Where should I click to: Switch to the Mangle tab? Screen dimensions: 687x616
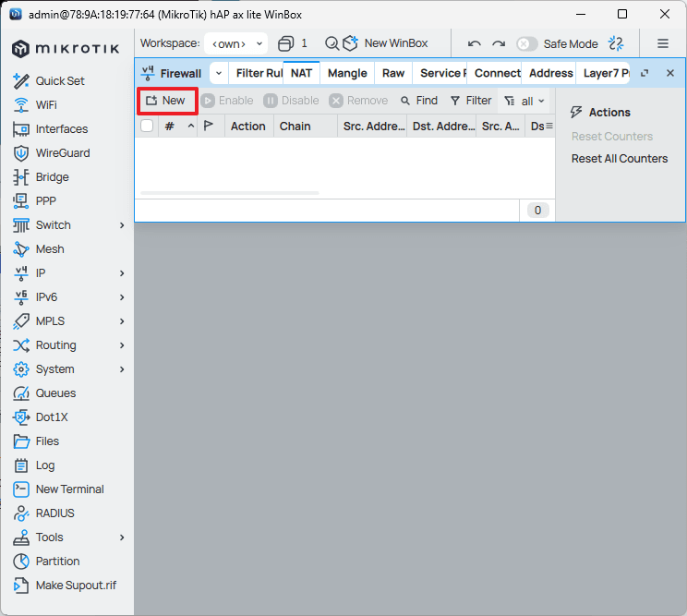(x=347, y=73)
